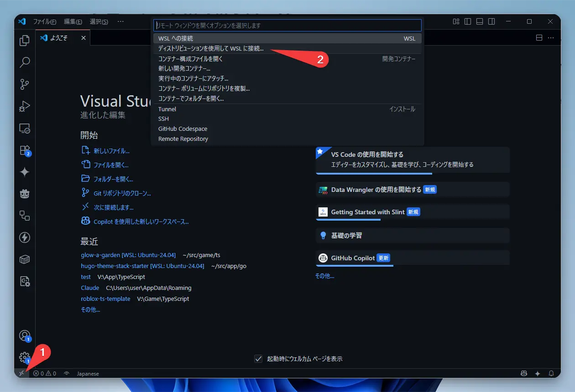The width and height of the screenshot is (575, 392).
Task: Open the Source Control panel icon
Action: click(x=25, y=84)
